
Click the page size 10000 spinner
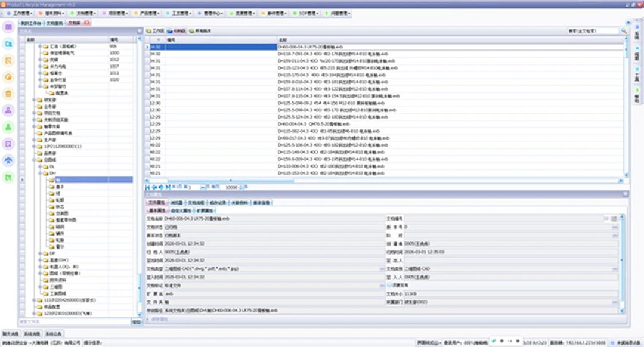pyautogui.click(x=241, y=187)
